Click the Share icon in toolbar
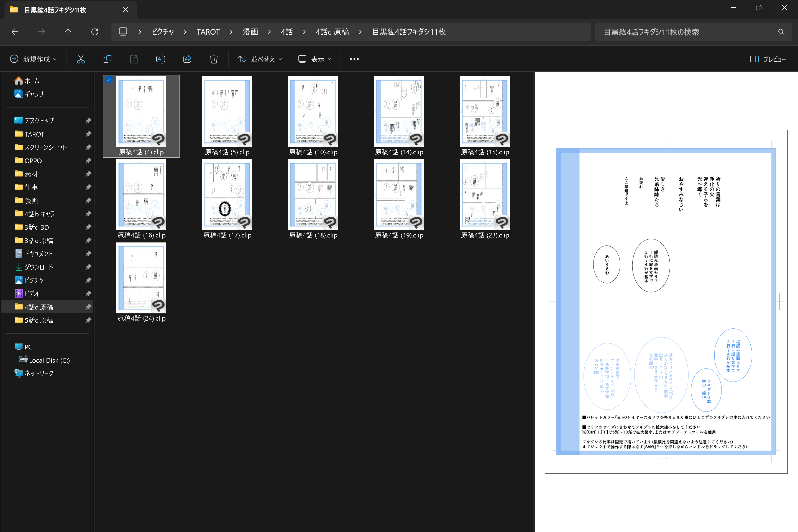The image size is (798, 532). tap(187, 59)
